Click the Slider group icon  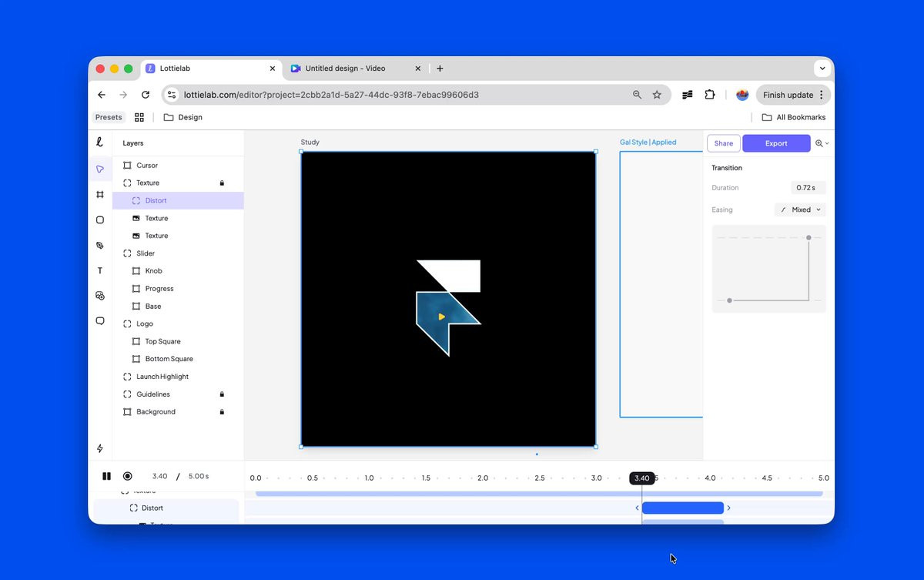tap(128, 253)
